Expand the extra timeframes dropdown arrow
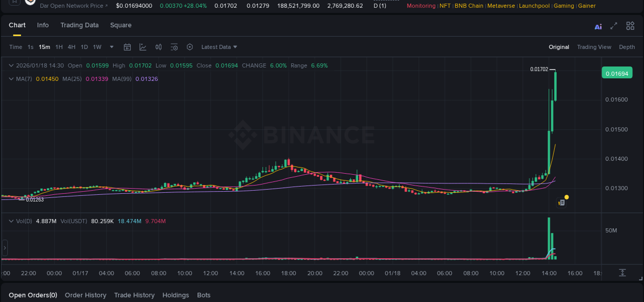The height and width of the screenshot is (302, 644). tap(111, 47)
